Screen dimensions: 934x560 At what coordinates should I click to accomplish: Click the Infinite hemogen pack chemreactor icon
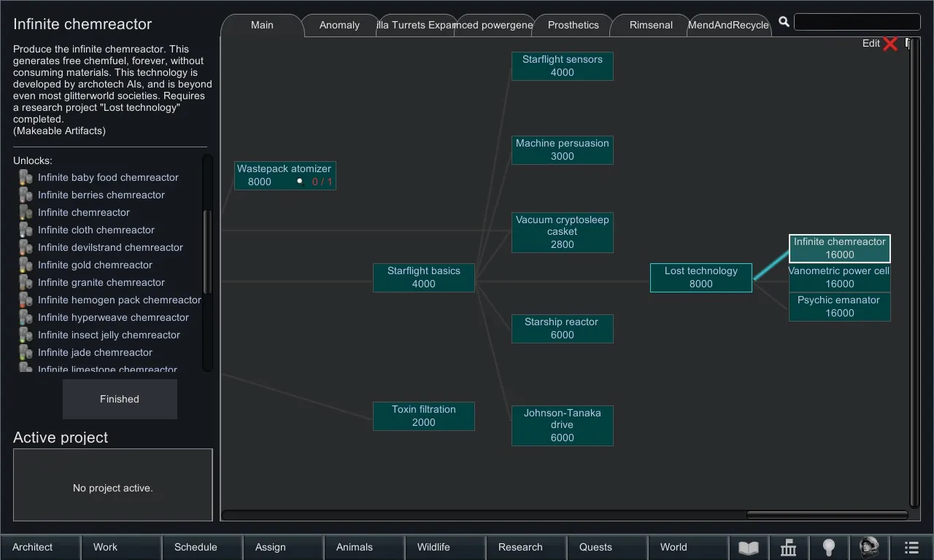click(x=26, y=300)
